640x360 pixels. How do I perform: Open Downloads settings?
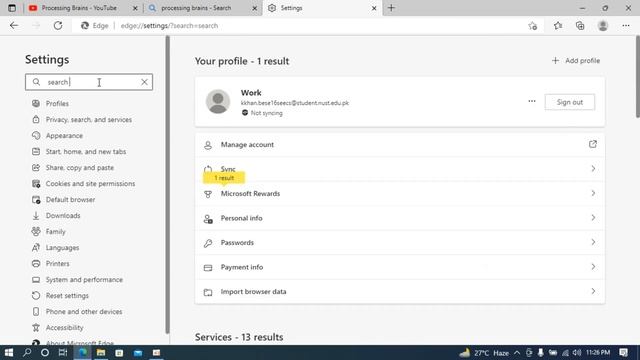63,216
